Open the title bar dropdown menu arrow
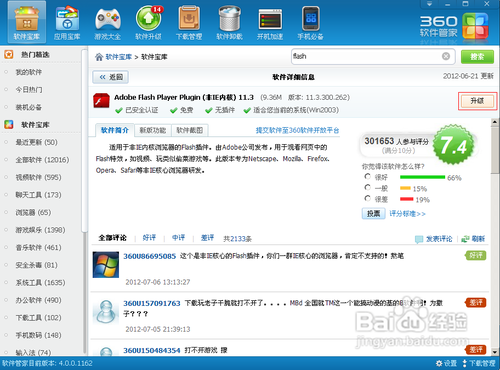The width and height of the screenshot is (500, 370). (x=429, y=4)
